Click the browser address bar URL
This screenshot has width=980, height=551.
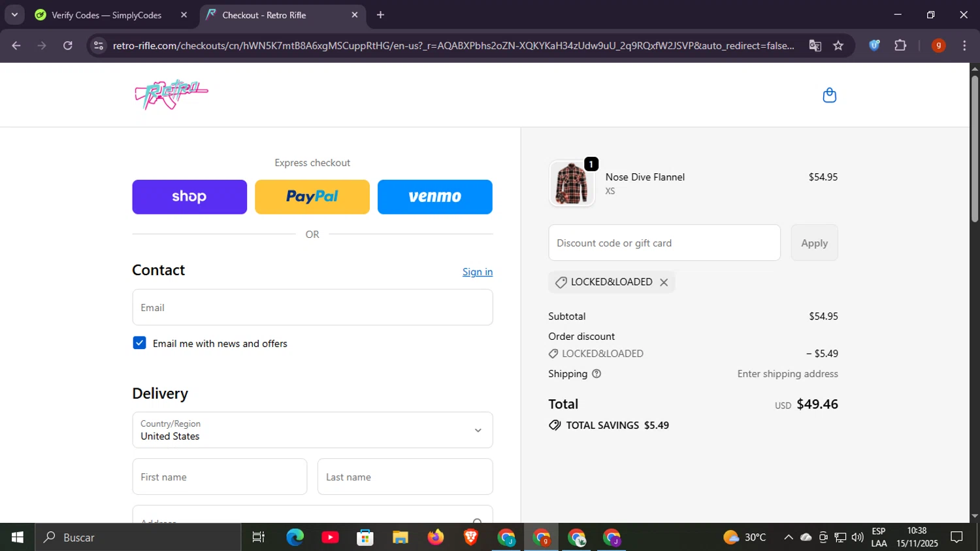click(453, 46)
